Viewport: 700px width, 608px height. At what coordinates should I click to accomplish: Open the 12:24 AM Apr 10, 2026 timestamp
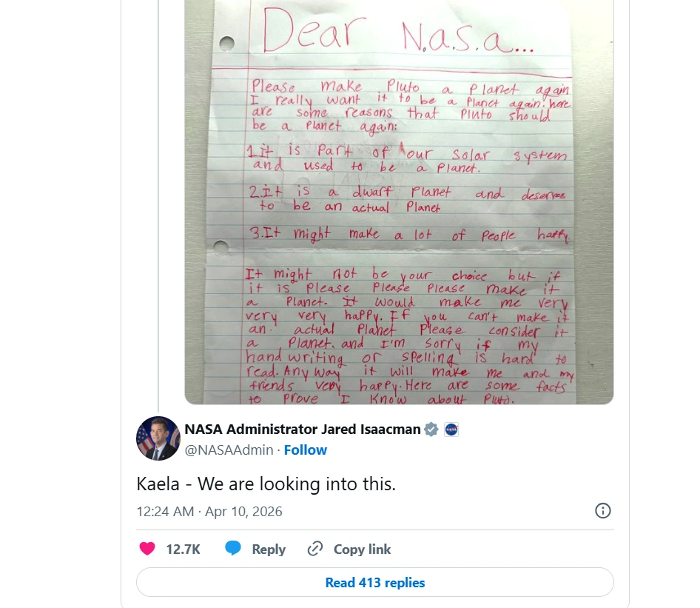[209, 511]
